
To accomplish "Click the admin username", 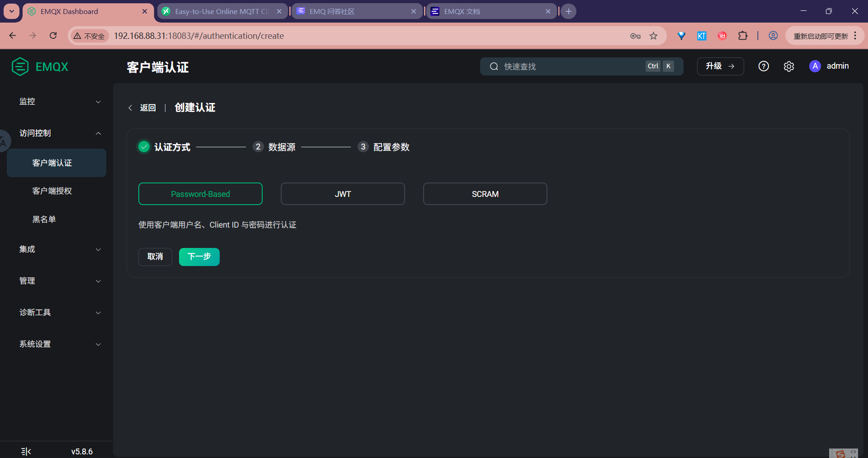I will (x=838, y=66).
